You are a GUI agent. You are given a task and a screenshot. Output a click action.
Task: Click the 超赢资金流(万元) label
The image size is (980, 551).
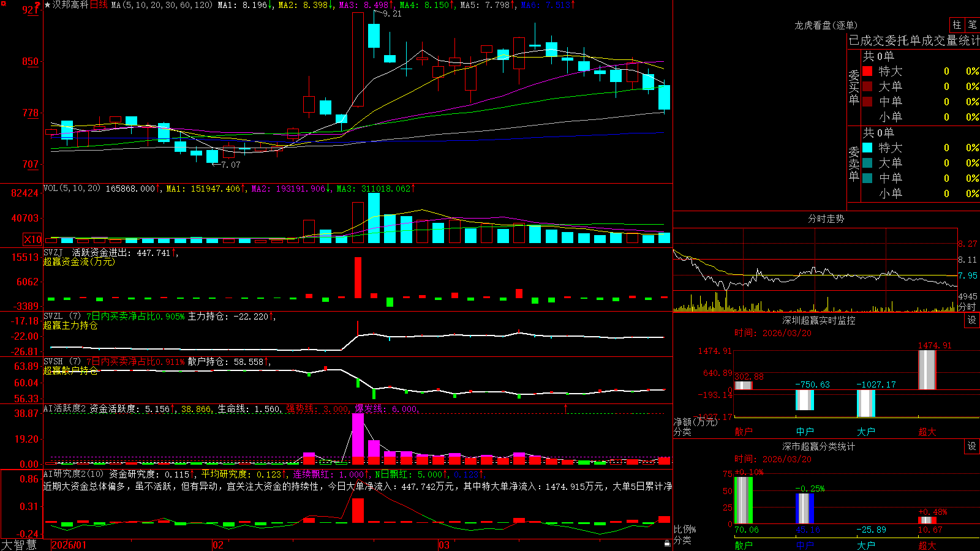click(79, 261)
